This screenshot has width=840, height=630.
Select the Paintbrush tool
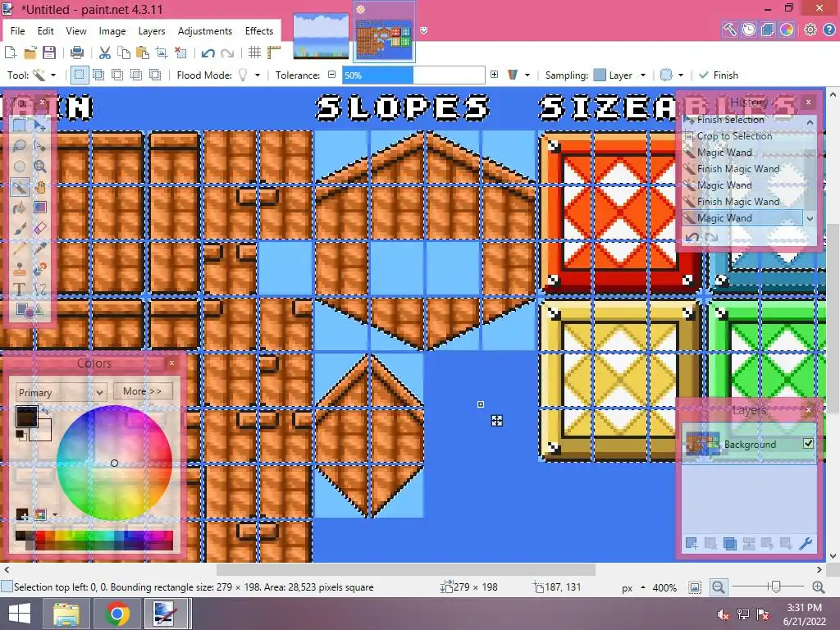pyautogui.click(x=20, y=228)
